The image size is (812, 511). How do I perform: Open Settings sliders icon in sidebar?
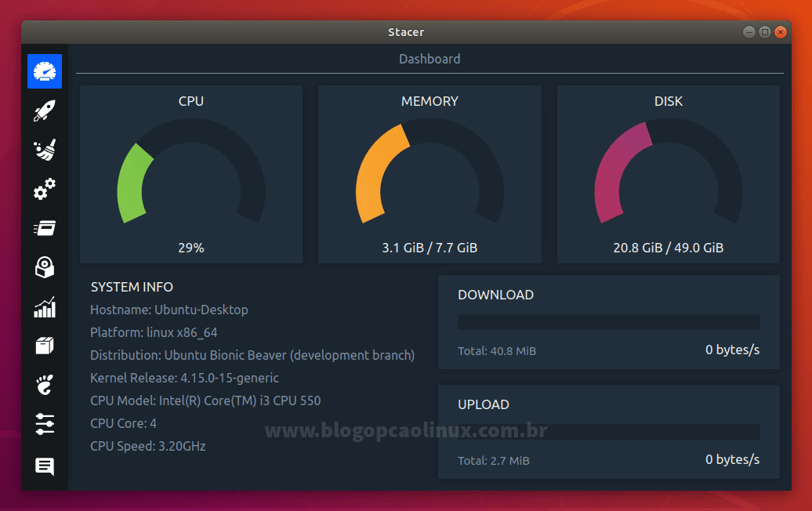tap(45, 424)
